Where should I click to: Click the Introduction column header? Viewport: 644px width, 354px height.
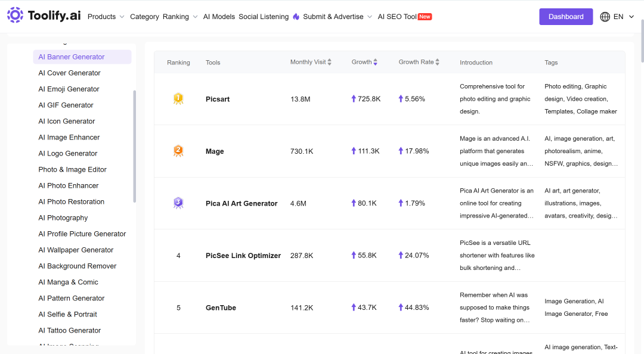click(x=476, y=63)
